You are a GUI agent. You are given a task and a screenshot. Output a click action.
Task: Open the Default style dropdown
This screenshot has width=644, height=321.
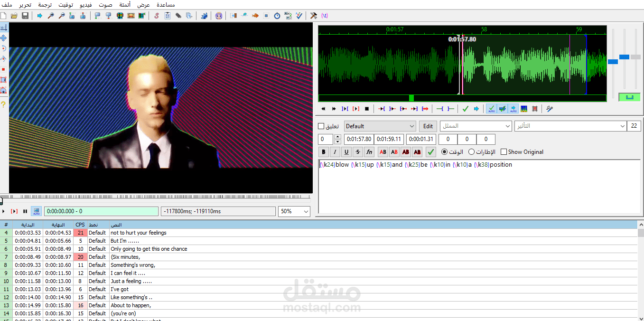(x=380, y=126)
